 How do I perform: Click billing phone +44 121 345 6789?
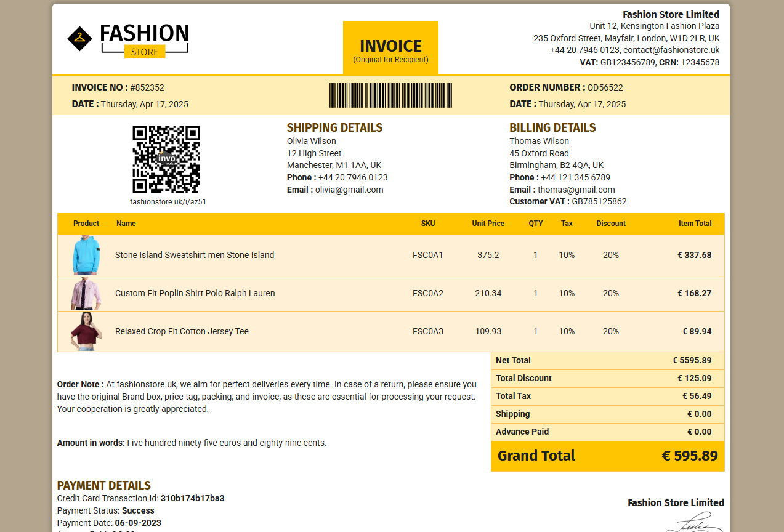pyautogui.click(x=576, y=177)
